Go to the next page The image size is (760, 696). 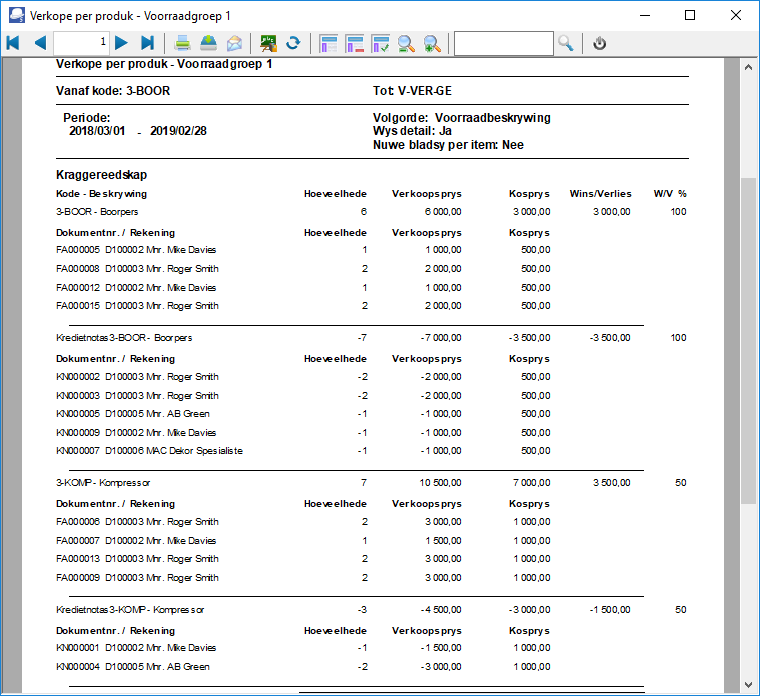coord(121,43)
